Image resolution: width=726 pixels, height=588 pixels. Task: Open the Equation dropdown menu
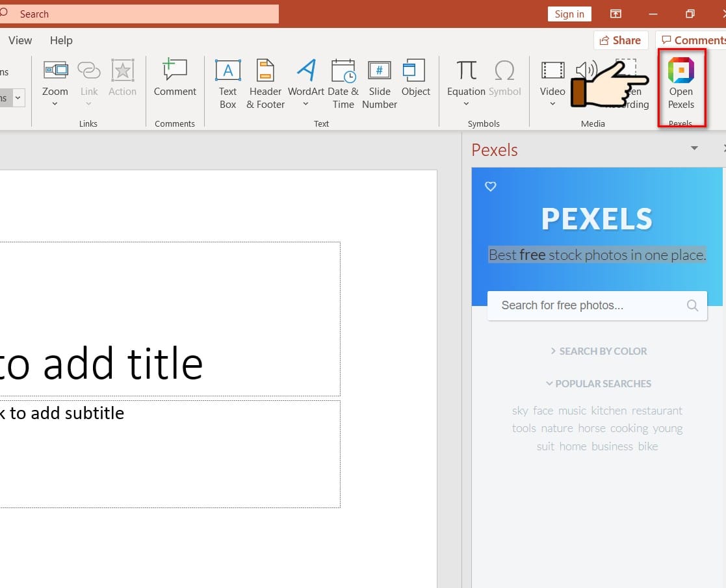pyautogui.click(x=466, y=104)
